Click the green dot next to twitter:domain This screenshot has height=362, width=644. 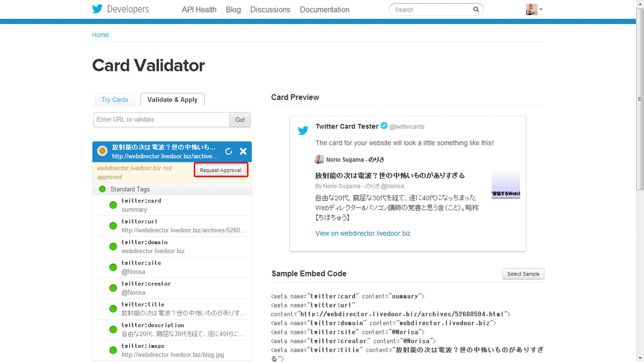click(113, 246)
